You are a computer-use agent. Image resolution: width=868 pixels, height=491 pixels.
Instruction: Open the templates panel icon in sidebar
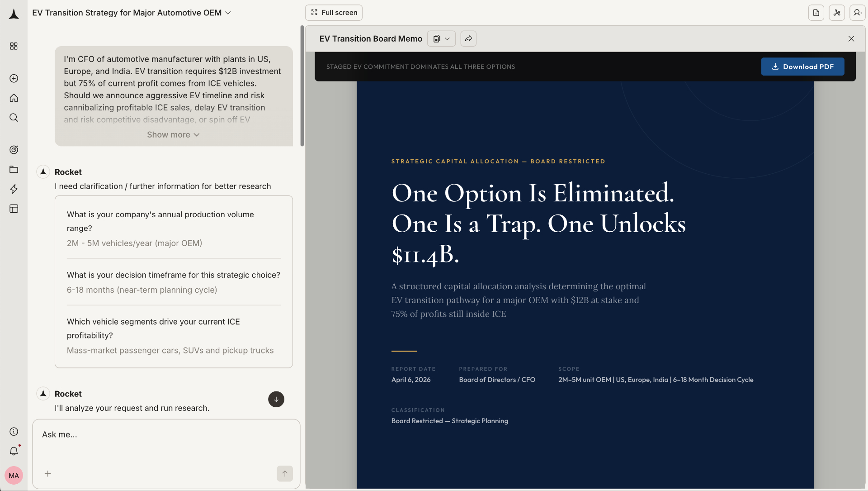click(x=14, y=209)
